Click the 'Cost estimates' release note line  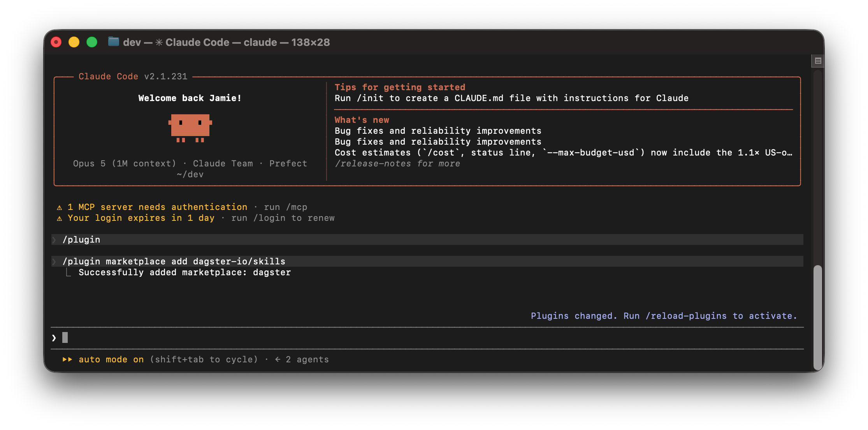point(564,153)
